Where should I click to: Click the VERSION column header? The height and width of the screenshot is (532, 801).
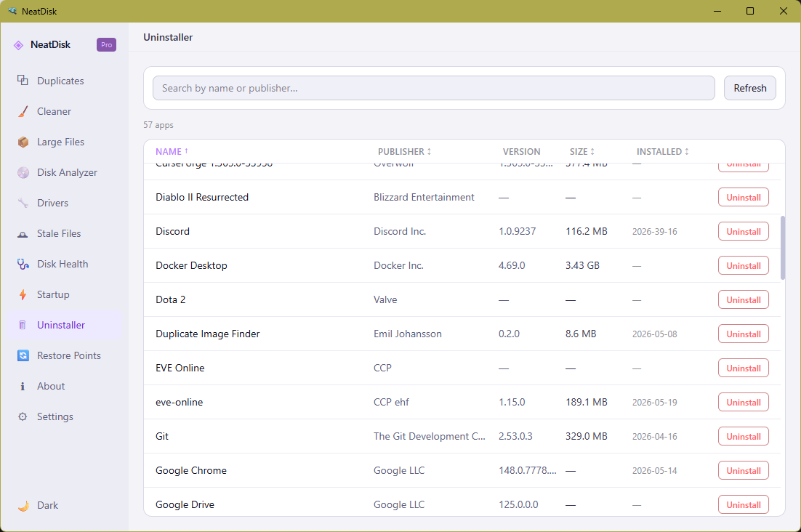pyautogui.click(x=521, y=152)
